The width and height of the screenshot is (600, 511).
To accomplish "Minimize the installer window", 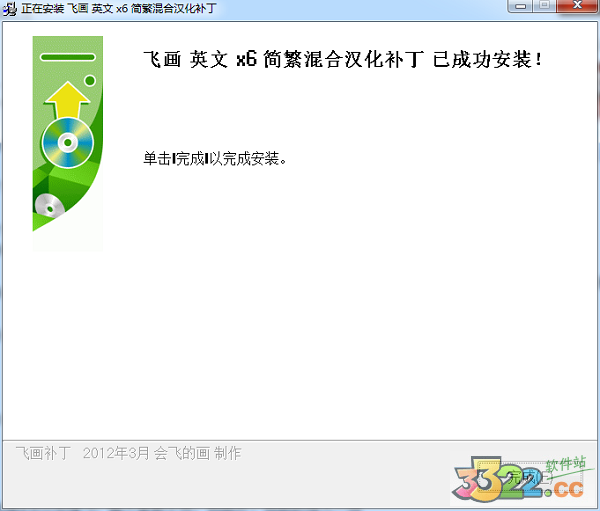I will tap(520, 6).
